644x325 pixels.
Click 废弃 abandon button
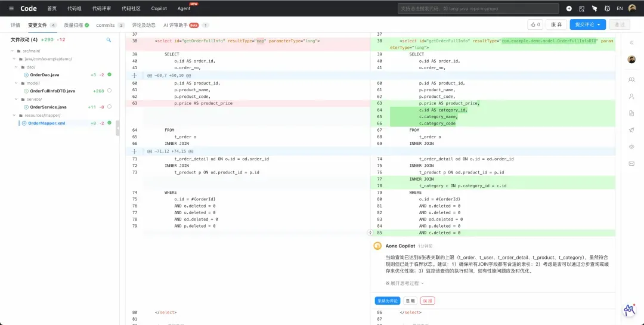point(556,24)
